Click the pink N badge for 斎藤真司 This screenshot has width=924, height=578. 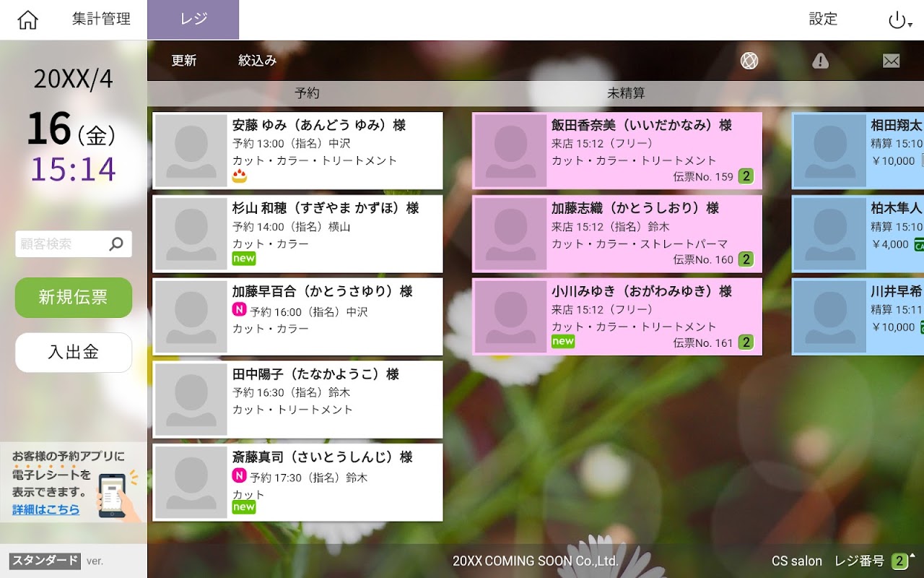coord(239,475)
